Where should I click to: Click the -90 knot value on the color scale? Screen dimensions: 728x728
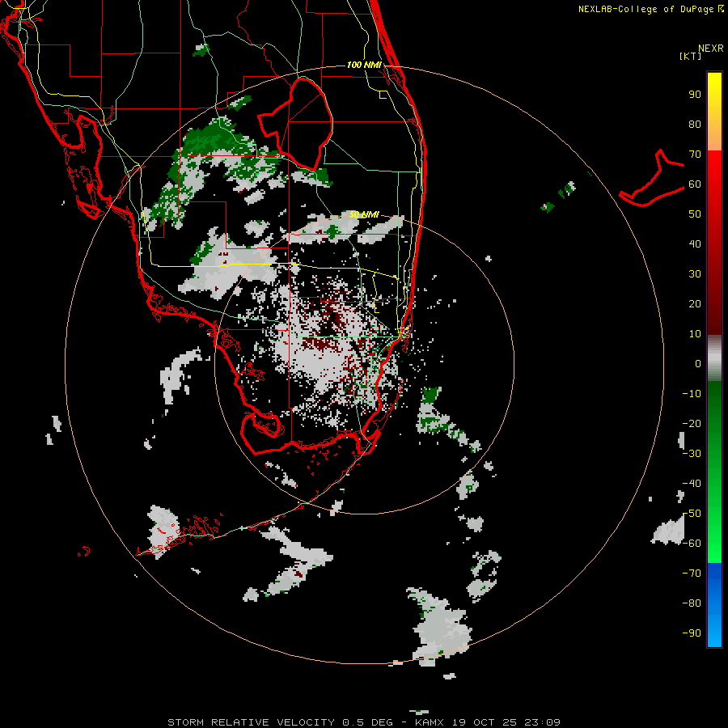click(x=692, y=633)
